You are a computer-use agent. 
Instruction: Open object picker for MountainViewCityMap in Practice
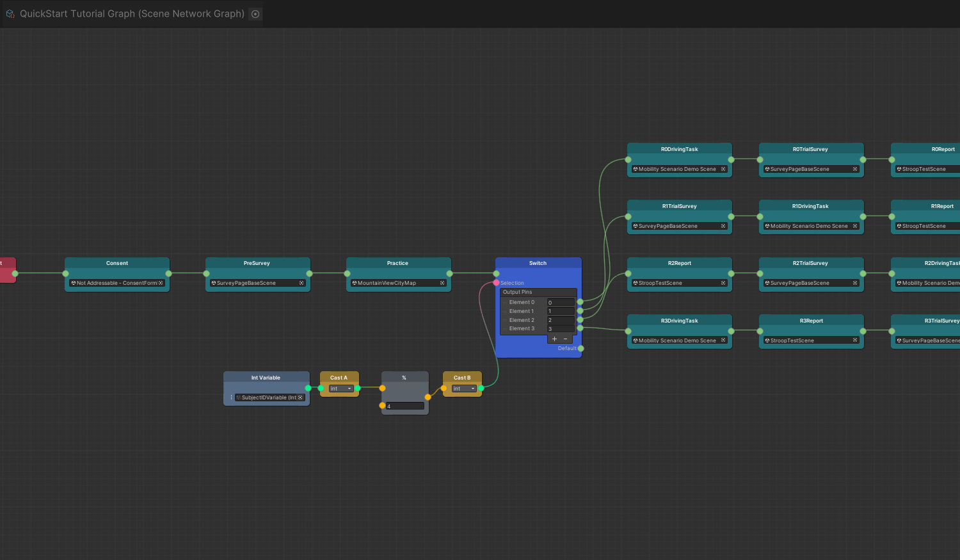(442, 283)
